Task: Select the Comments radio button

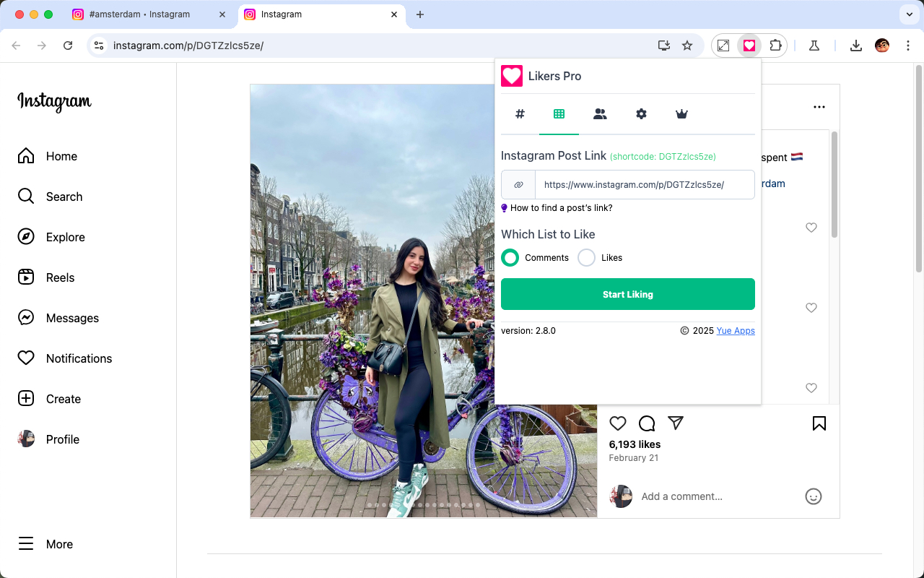Action: click(x=510, y=257)
